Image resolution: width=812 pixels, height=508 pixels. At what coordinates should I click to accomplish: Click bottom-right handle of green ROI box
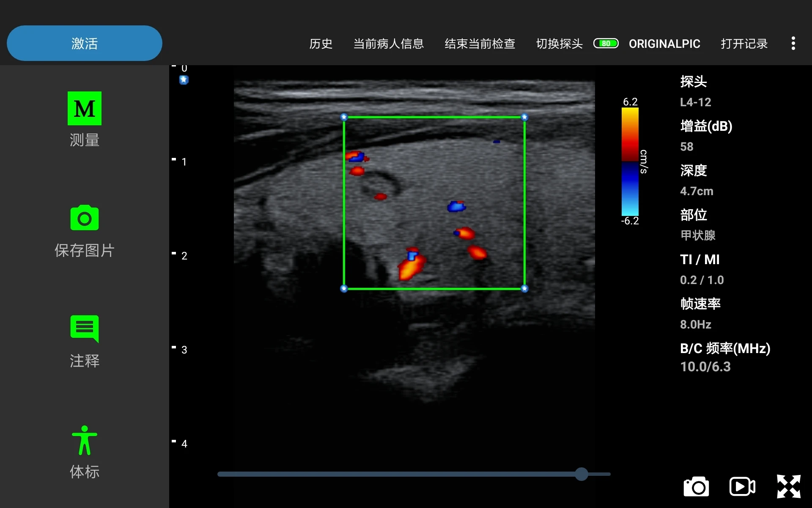tap(524, 289)
